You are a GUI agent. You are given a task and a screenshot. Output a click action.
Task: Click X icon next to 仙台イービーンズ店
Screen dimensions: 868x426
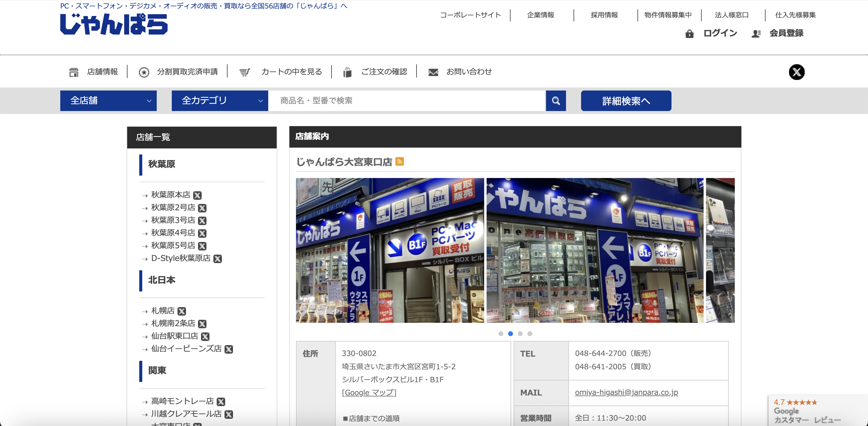pyautogui.click(x=229, y=349)
